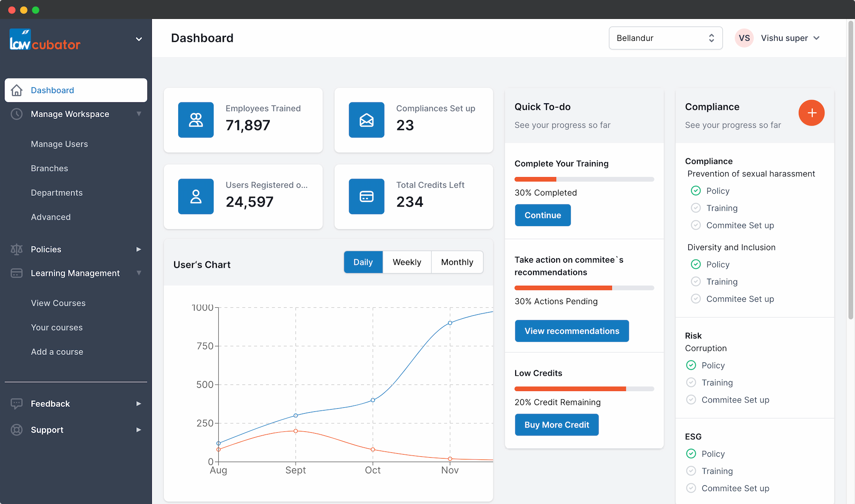Viewport: 855px width, 504px height.
Task: Select the Learning Management icon
Action: 16,273
